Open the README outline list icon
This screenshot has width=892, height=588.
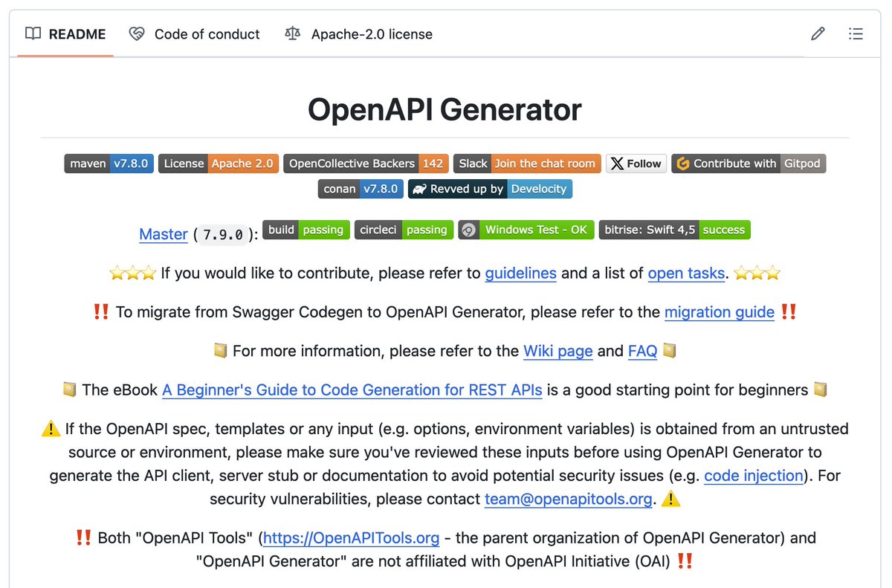click(856, 33)
